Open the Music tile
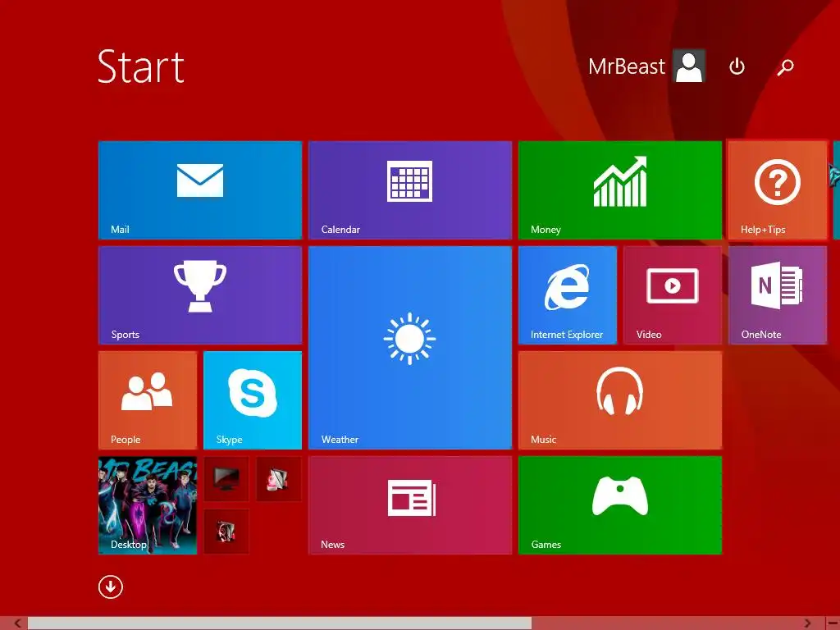Image resolution: width=840 pixels, height=630 pixels. [620, 400]
